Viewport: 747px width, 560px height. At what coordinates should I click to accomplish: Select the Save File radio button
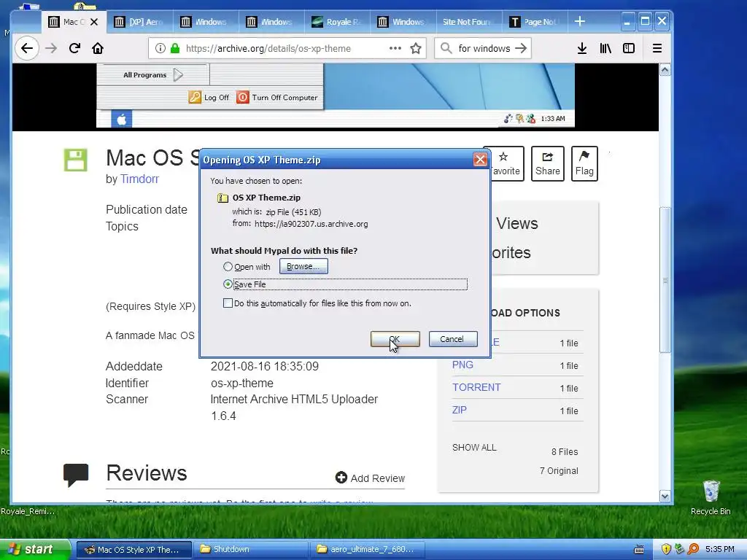coord(228,284)
